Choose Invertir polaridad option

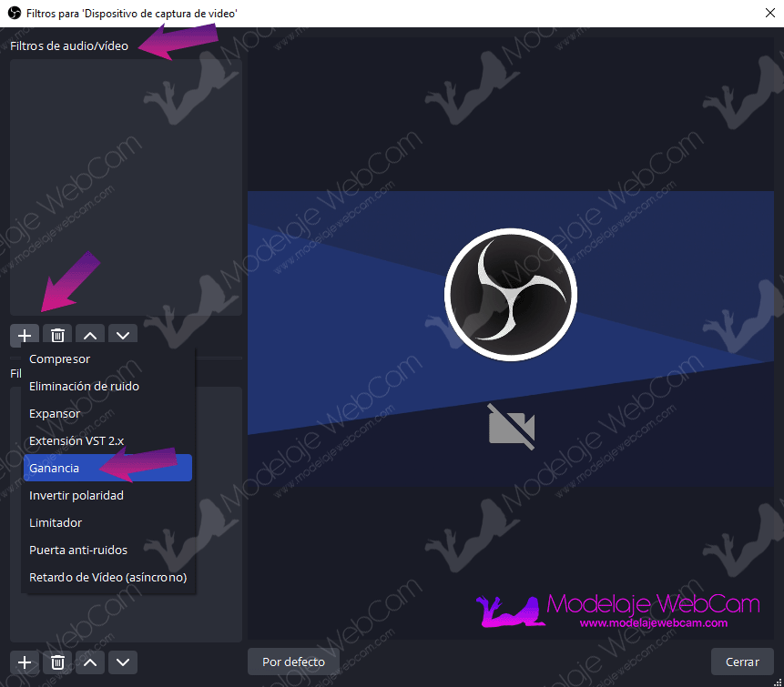tap(108, 495)
